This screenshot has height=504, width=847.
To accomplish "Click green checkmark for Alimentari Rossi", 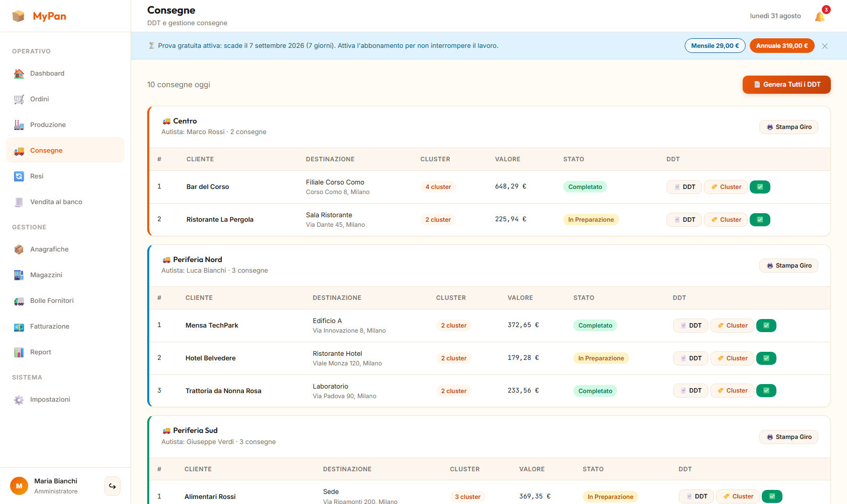I will tap(772, 496).
